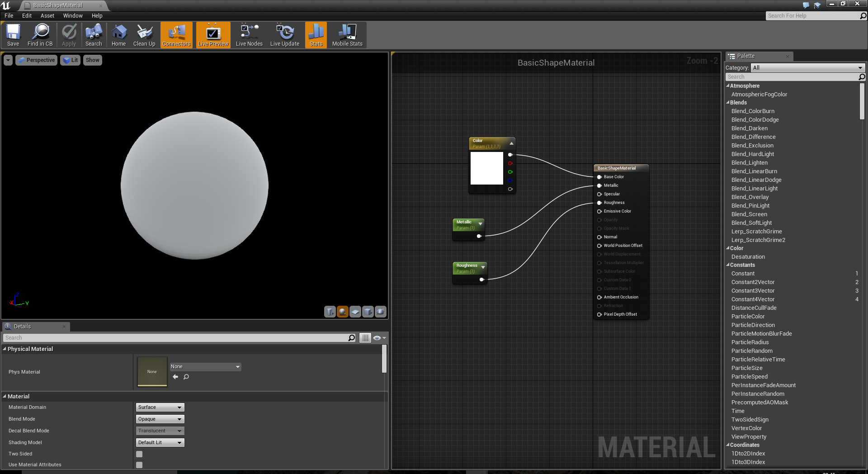Open the Details property matrix icon

coord(365,338)
